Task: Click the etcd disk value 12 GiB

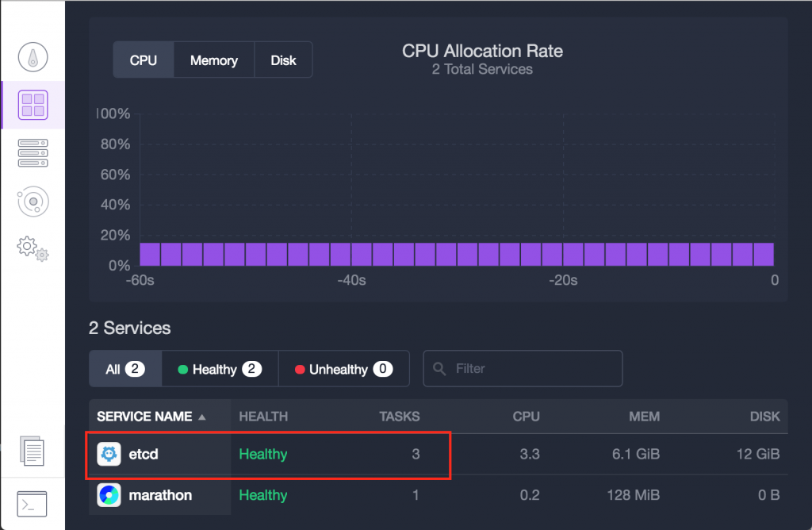Action: click(x=758, y=455)
